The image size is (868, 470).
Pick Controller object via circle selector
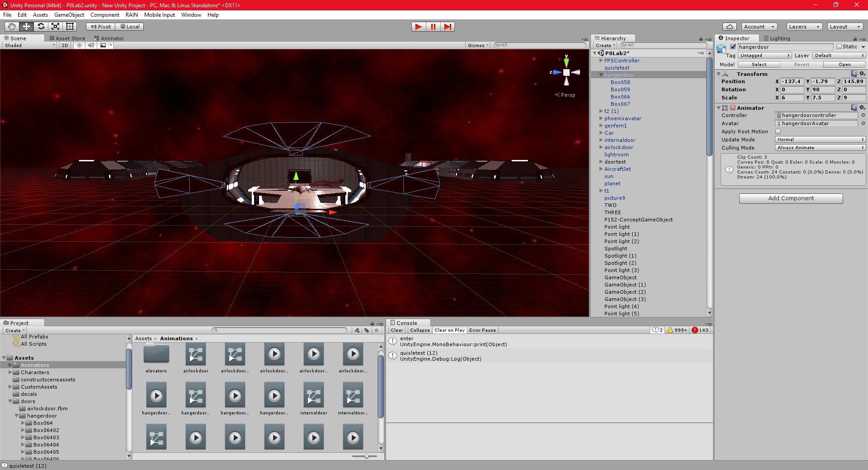863,115
